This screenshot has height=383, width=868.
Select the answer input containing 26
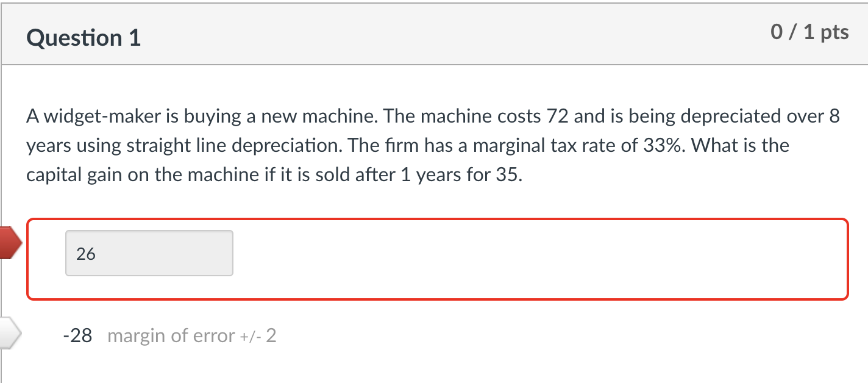[149, 252]
